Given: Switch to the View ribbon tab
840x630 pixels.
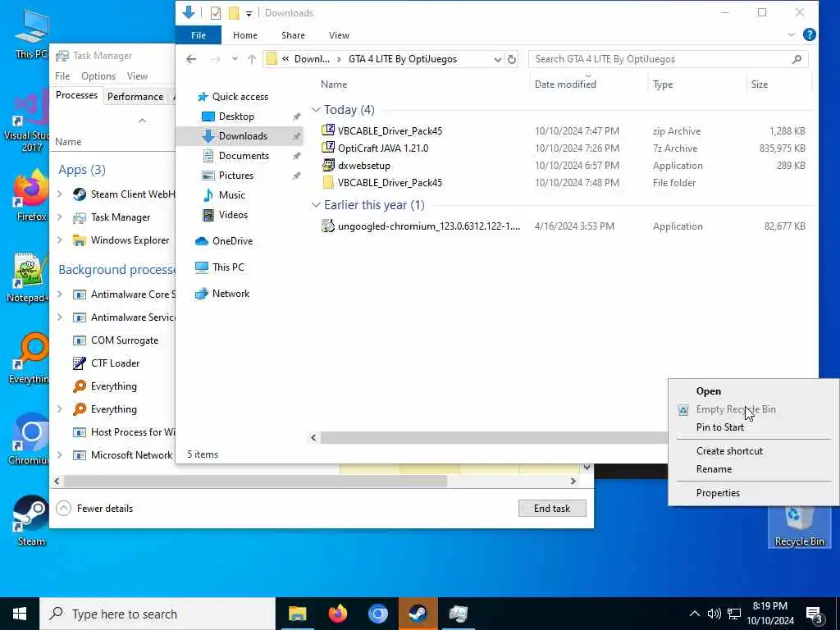Looking at the screenshot, I should (x=339, y=34).
